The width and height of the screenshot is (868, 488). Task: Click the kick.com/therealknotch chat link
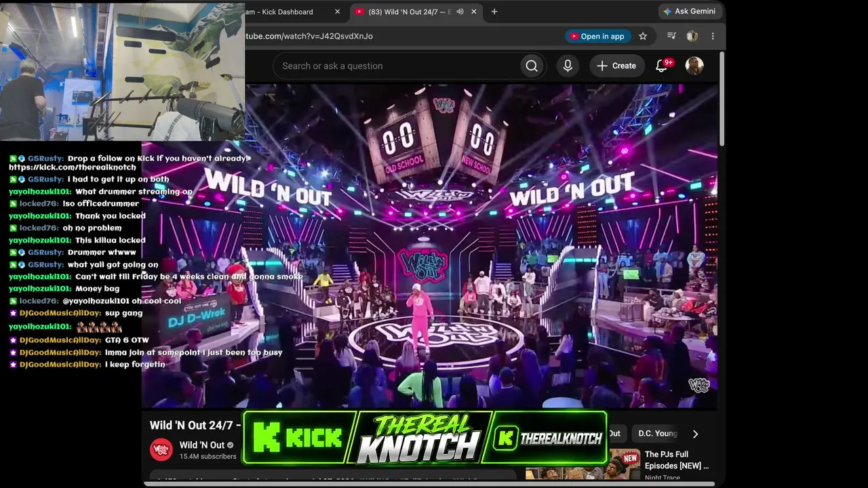pos(73,167)
